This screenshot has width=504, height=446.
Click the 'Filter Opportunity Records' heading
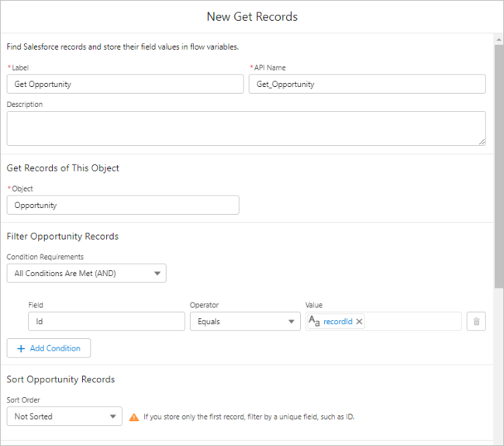pyautogui.click(x=63, y=237)
